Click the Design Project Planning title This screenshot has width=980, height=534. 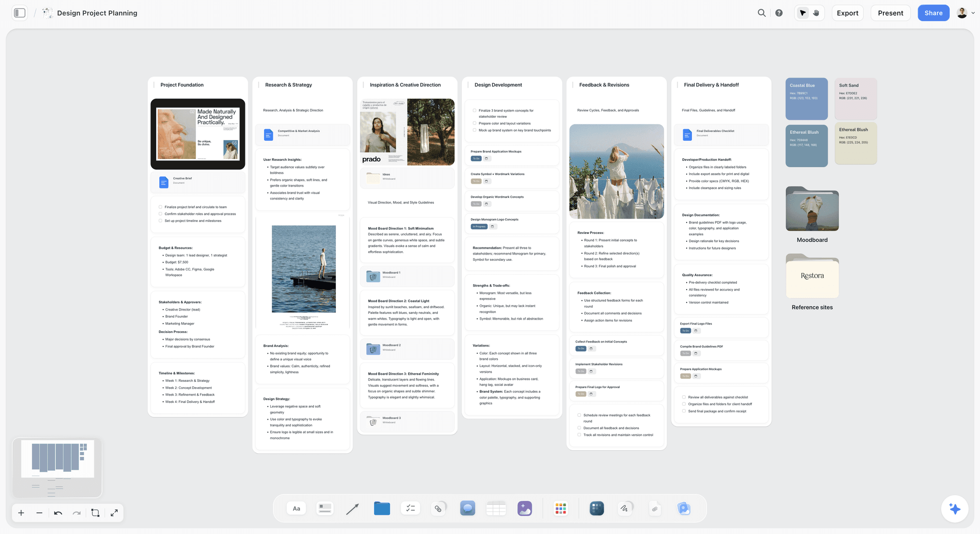[x=97, y=13]
